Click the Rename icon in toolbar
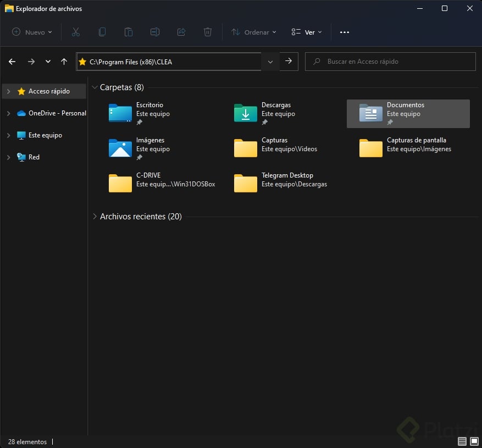Screen dimensions: 482x448 tap(155, 32)
